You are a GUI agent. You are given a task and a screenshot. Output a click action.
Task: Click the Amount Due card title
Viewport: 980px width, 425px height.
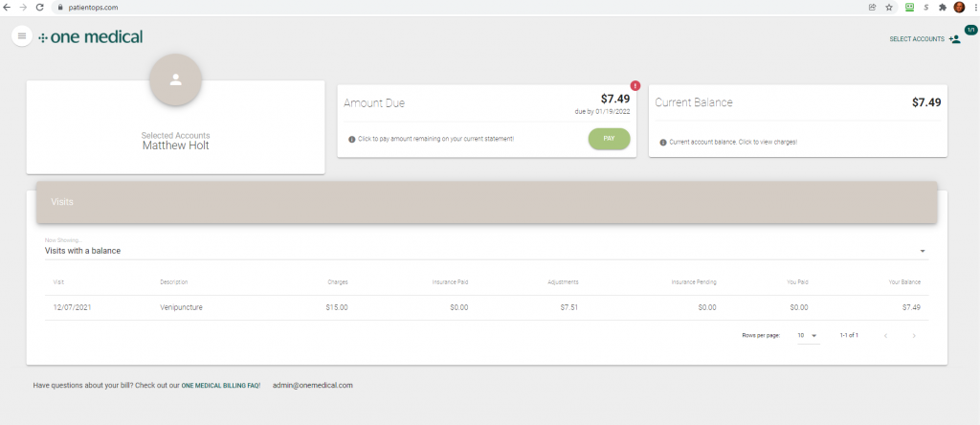pos(374,103)
